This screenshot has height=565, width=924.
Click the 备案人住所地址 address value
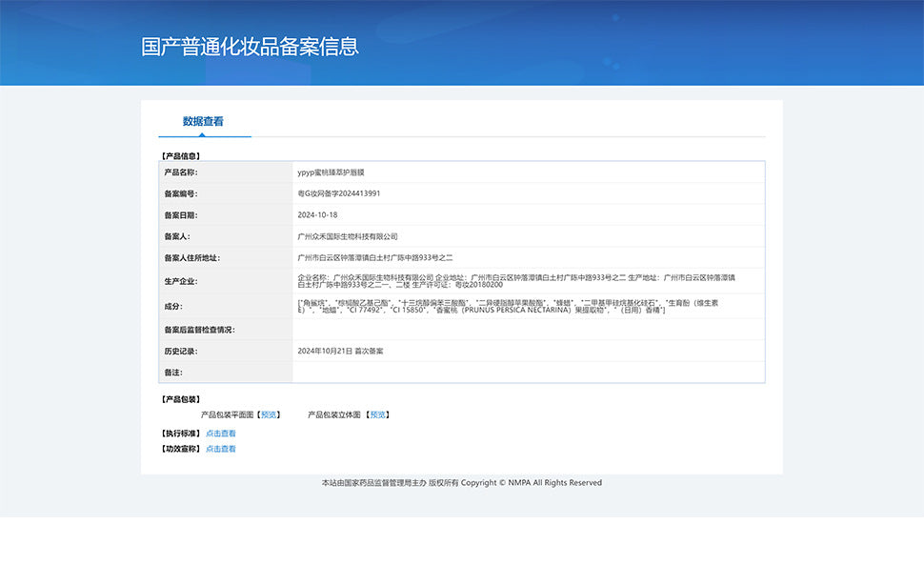[374, 257]
